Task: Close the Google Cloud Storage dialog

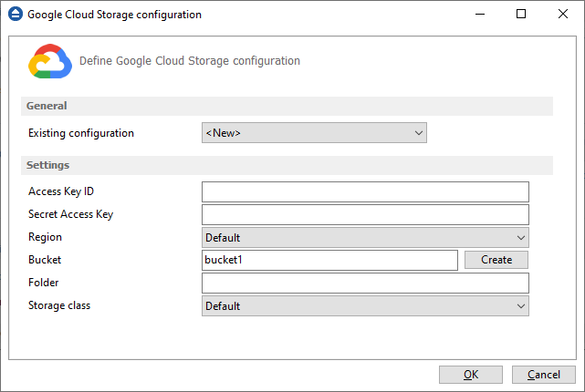Action: click(563, 15)
